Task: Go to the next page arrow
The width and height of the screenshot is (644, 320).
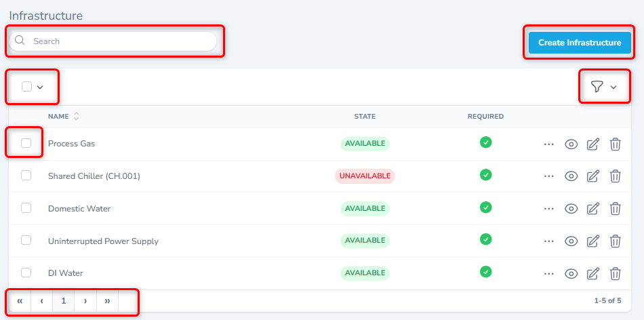Action: click(85, 300)
